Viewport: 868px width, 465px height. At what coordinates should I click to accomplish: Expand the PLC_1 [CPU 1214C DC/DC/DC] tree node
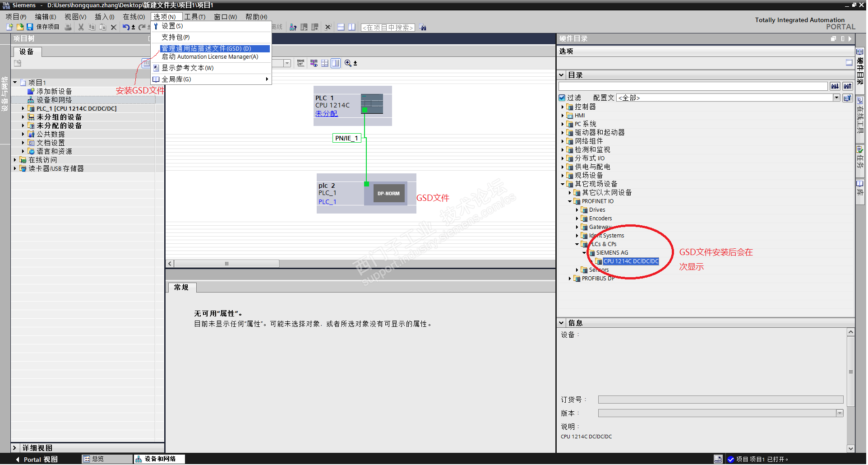23,109
